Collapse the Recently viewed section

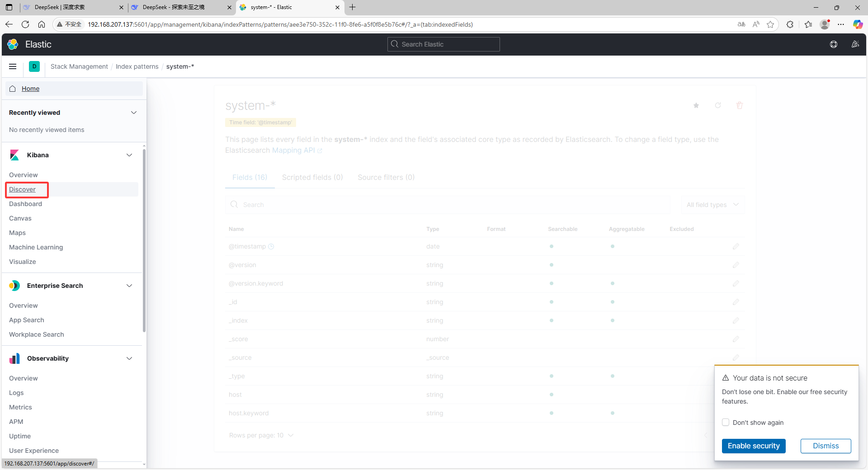(134, 113)
